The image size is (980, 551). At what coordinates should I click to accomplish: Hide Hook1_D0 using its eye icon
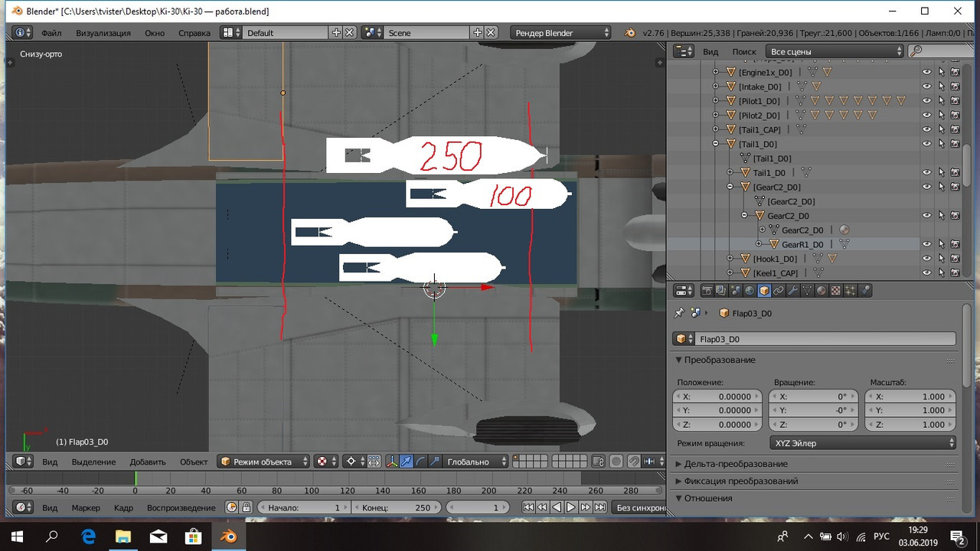[x=926, y=259]
